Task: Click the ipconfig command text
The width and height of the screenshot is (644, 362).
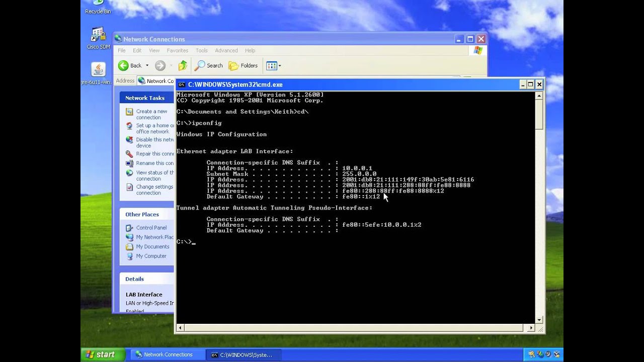Action: tap(207, 123)
